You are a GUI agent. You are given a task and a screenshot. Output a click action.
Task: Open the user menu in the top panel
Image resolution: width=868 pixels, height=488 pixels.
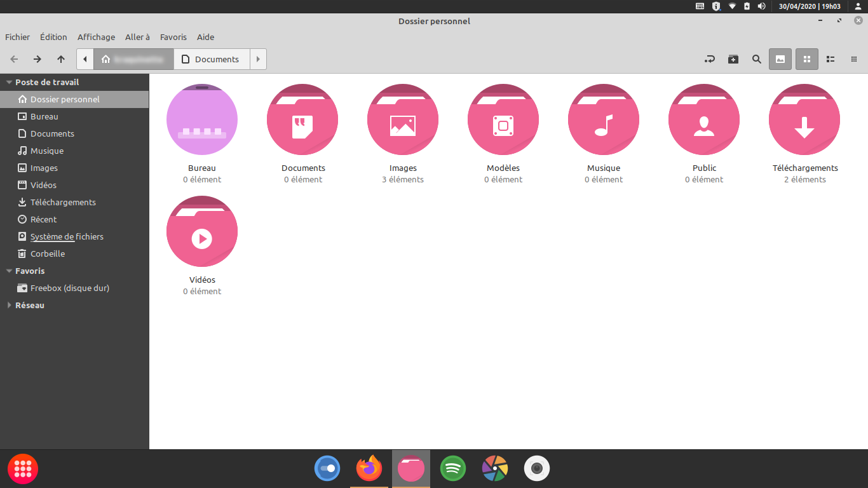[x=858, y=6]
